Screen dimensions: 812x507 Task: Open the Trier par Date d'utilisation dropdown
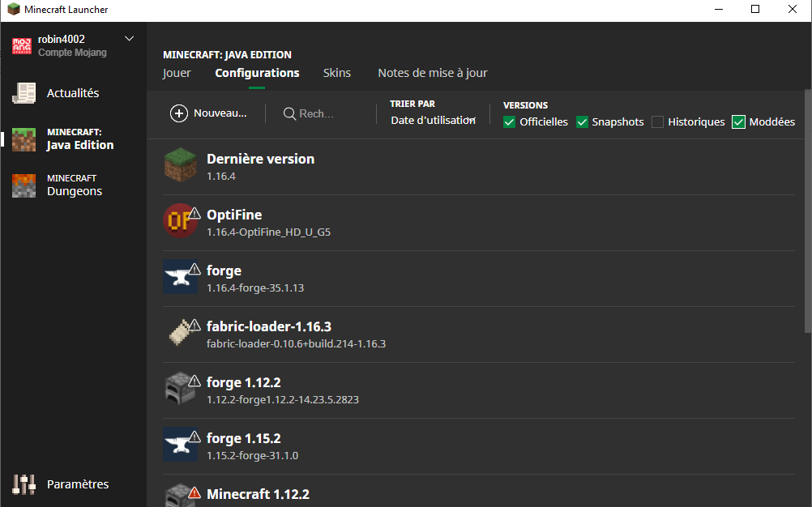coord(433,120)
